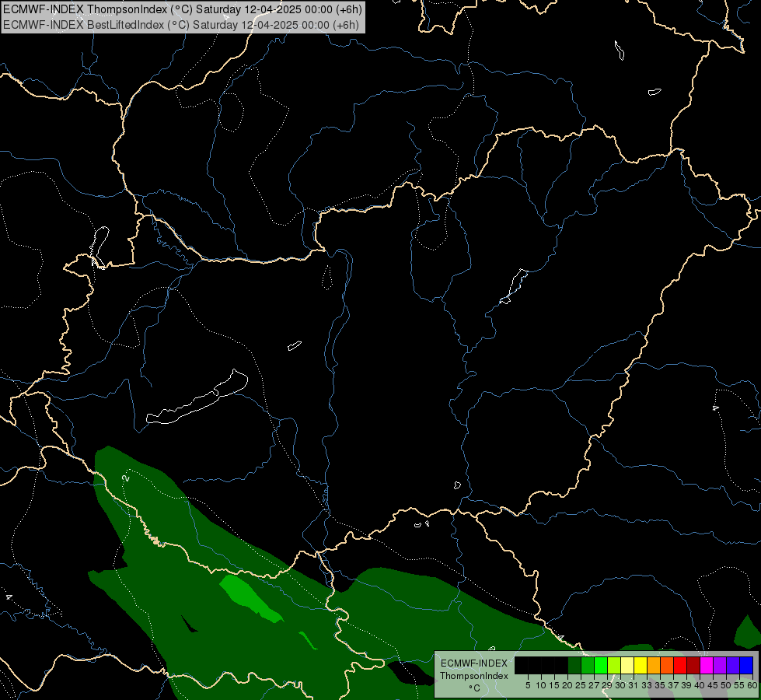
Task: Click the '30' value under the legend scale
Action: pyautogui.click(x=620, y=685)
